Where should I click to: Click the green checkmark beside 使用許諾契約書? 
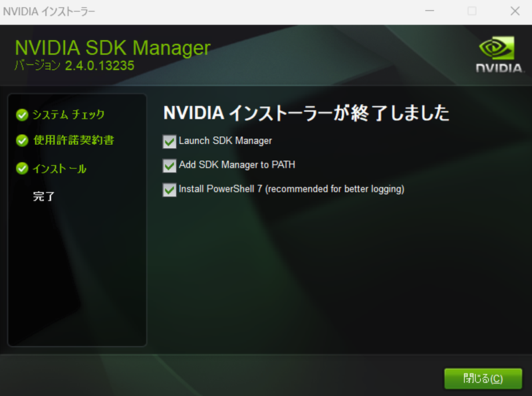[22, 141]
